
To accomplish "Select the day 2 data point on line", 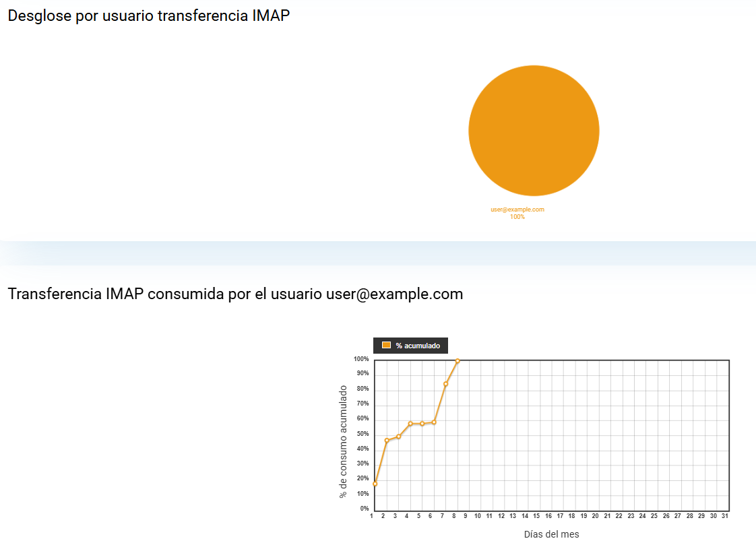I will [x=387, y=441].
